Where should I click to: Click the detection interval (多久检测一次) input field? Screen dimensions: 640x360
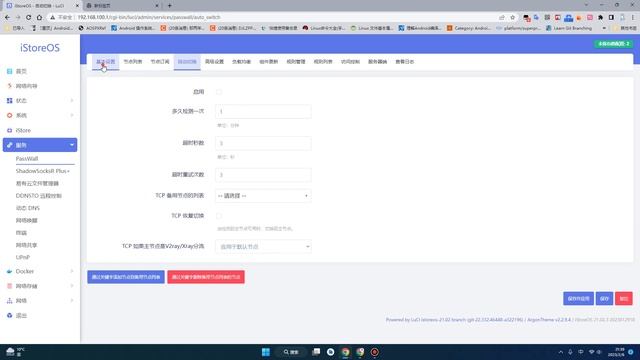(x=263, y=111)
